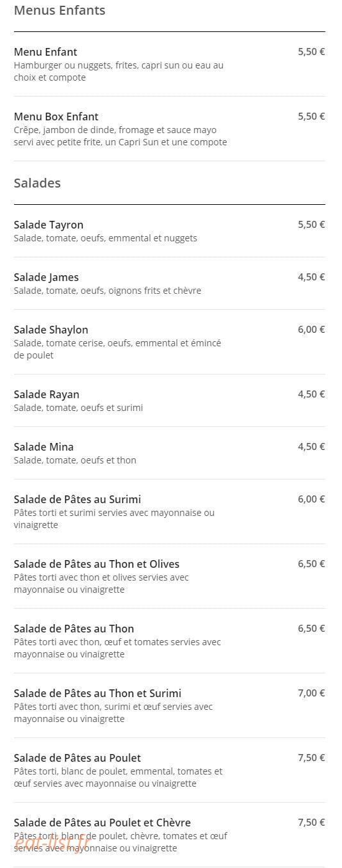Viewport: 342px width, 868px height.
Task: Click Salade Shaylon title
Action: point(51,330)
